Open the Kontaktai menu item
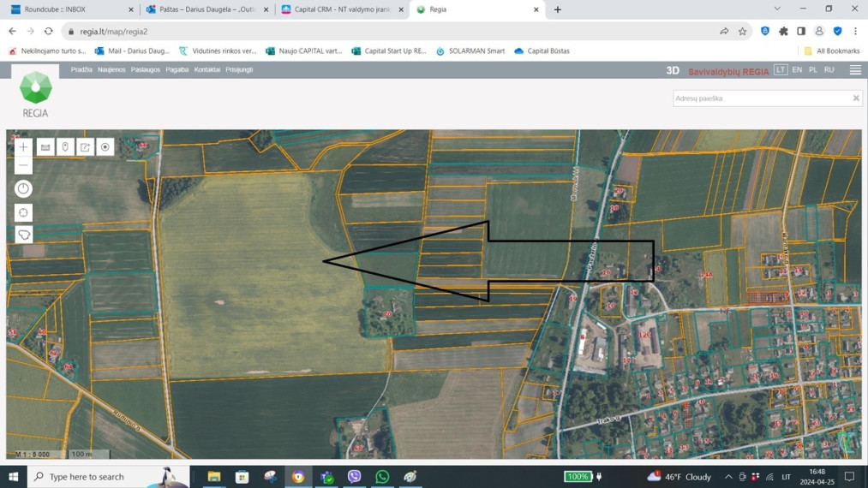868x488 pixels. click(207, 69)
